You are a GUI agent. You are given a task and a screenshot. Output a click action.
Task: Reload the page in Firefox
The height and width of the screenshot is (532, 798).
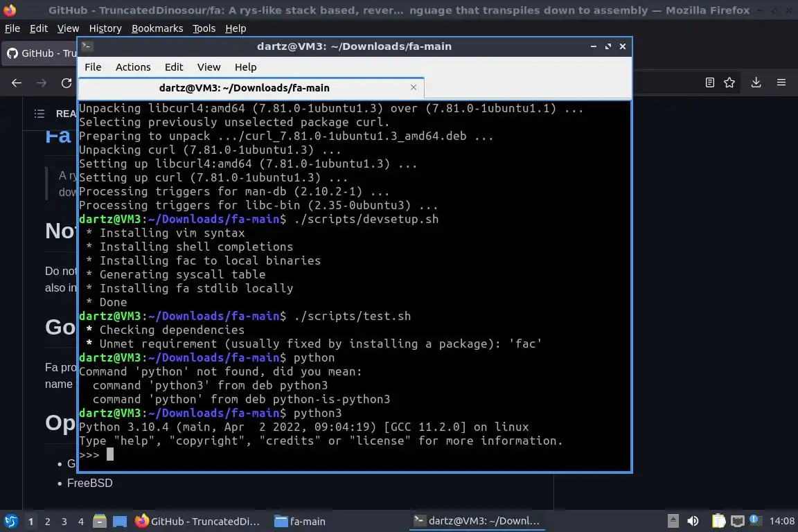[66, 83]
